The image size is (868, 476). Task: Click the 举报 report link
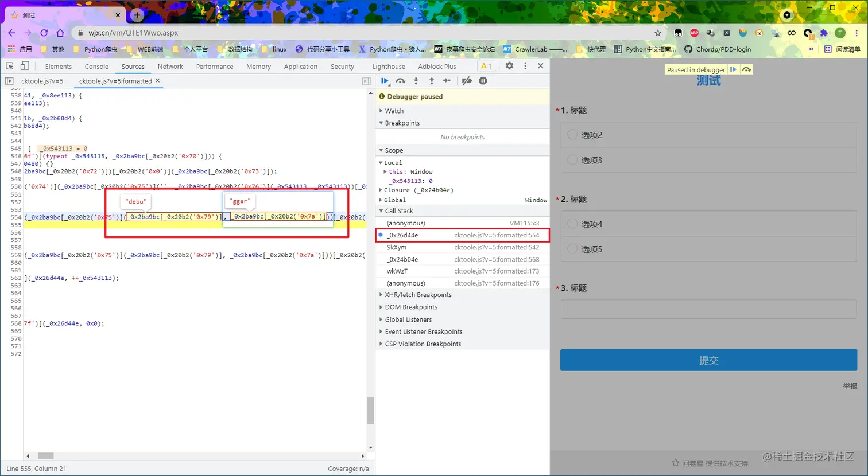coord(850,386)
